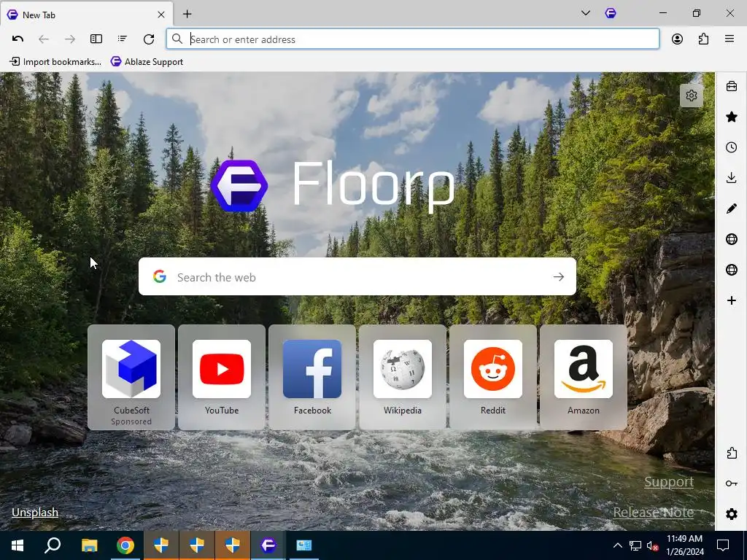Open the Reddit shortcut tile
Screen dimensions: 747x560
pos(493,377)
